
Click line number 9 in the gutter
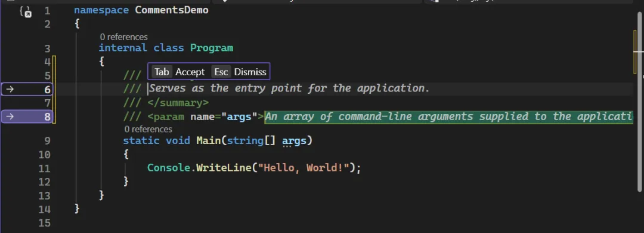47,141
